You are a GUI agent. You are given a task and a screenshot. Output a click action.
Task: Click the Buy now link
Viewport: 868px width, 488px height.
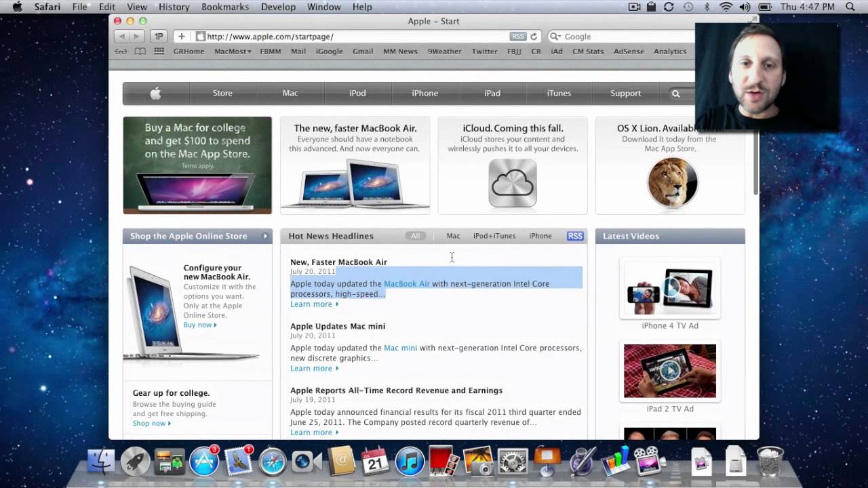200,325
